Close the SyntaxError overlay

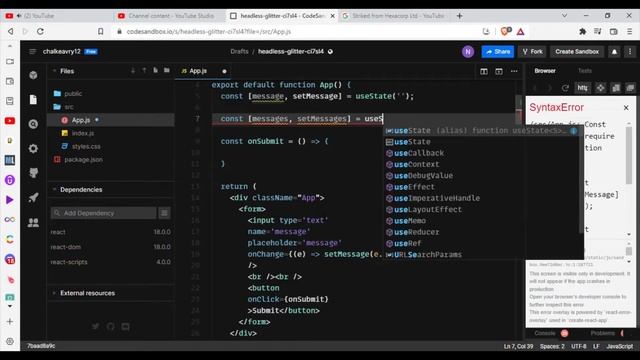[626, 108]
